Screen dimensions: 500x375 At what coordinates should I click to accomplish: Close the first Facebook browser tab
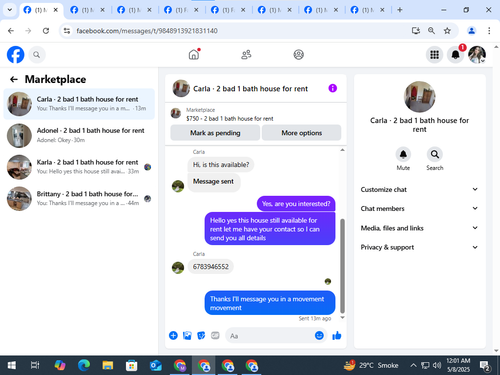[x=56, y=10]
